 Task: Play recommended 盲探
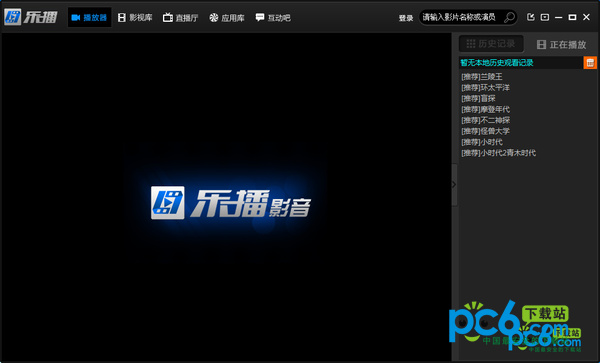click(478, 99)
